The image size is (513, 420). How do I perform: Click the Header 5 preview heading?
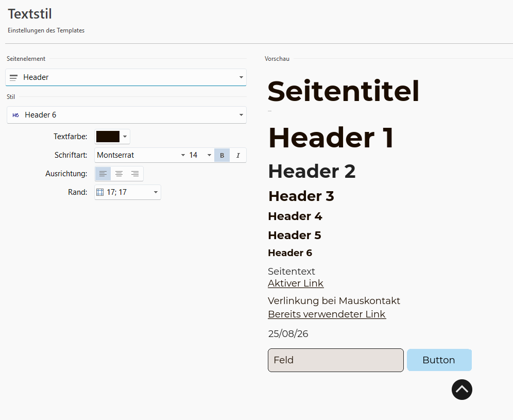pos(295,235)
